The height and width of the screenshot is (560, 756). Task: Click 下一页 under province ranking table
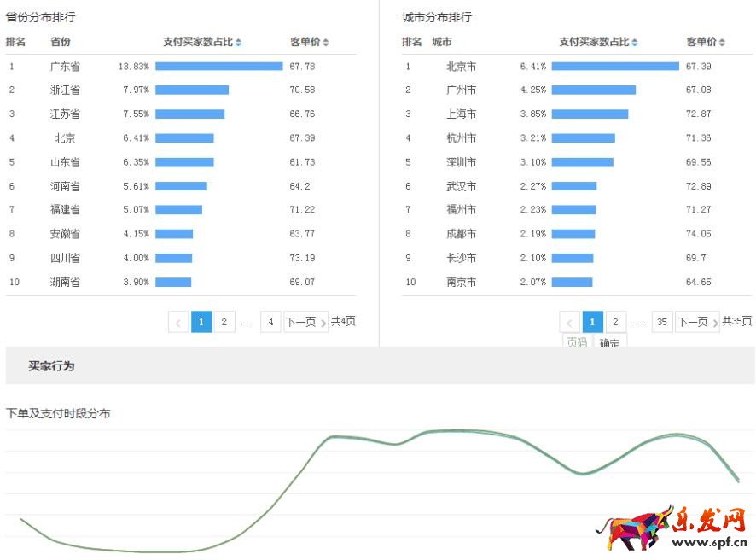point(305,322)
